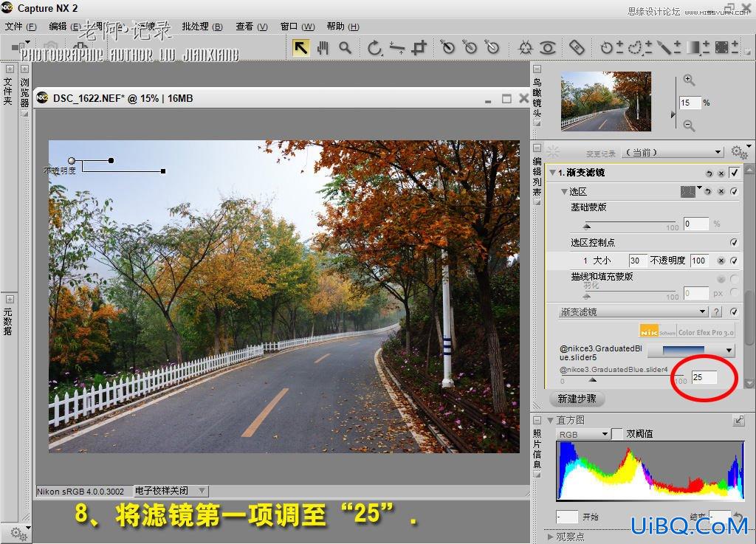Toggle the 渐变滤镜 filter dropdown checkbox
This screenshot has width=756, height=544.
[734, 312]
